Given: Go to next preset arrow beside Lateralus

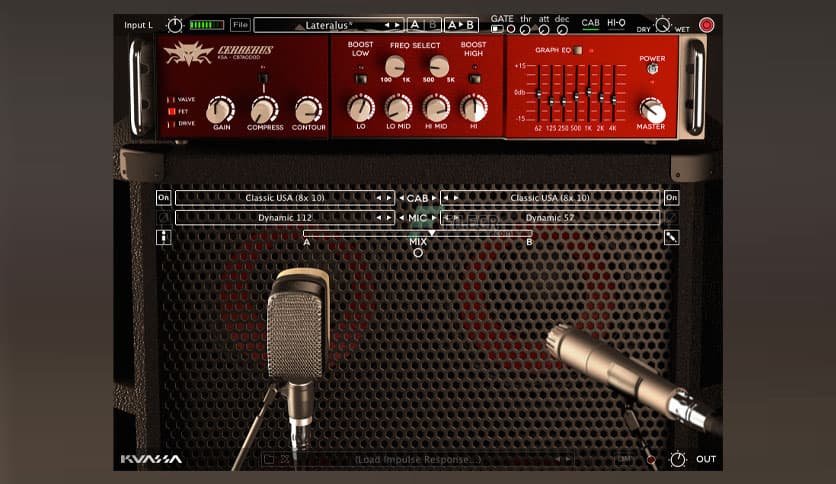Looking at the screenshot, I should [397, 25].
